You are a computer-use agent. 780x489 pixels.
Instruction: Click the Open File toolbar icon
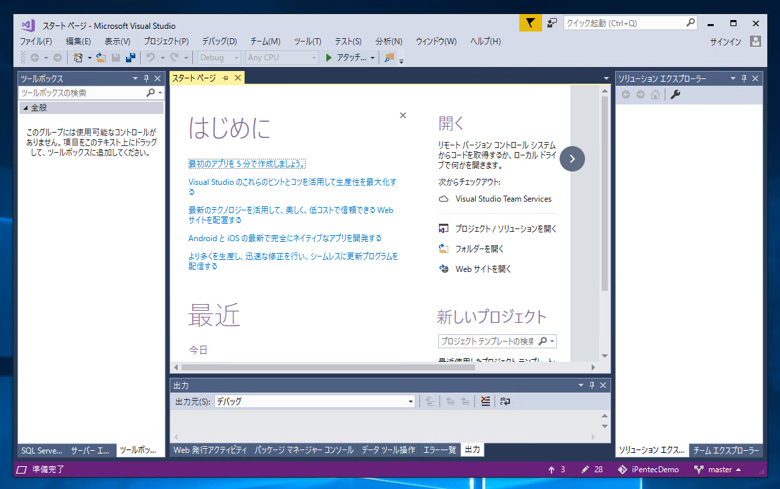pos(101,58)
